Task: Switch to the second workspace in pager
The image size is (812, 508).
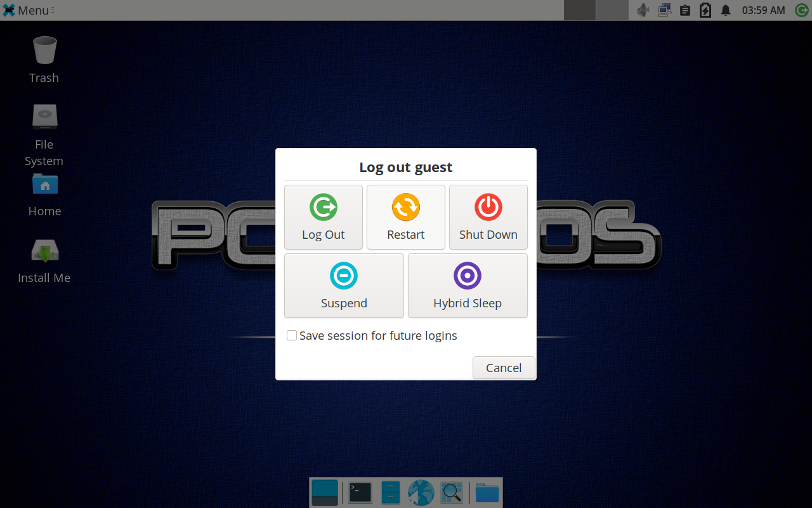Action: click(612, 10)
